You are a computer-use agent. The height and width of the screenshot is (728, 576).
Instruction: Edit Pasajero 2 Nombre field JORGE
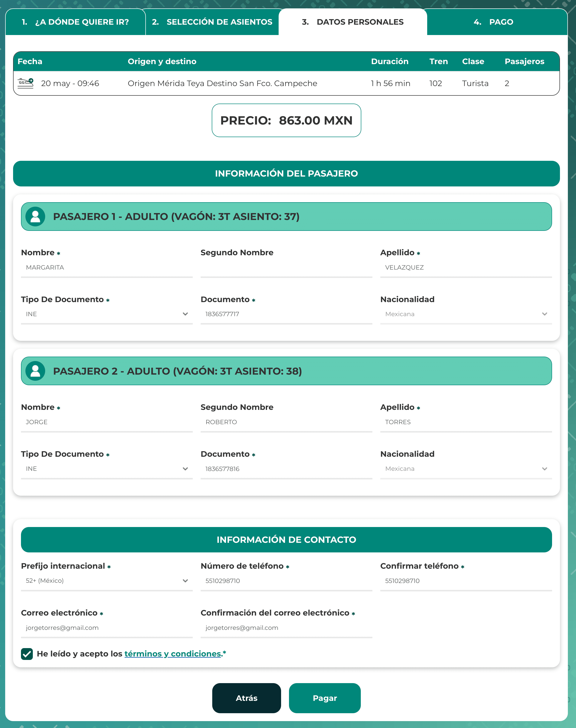point(107,422)
